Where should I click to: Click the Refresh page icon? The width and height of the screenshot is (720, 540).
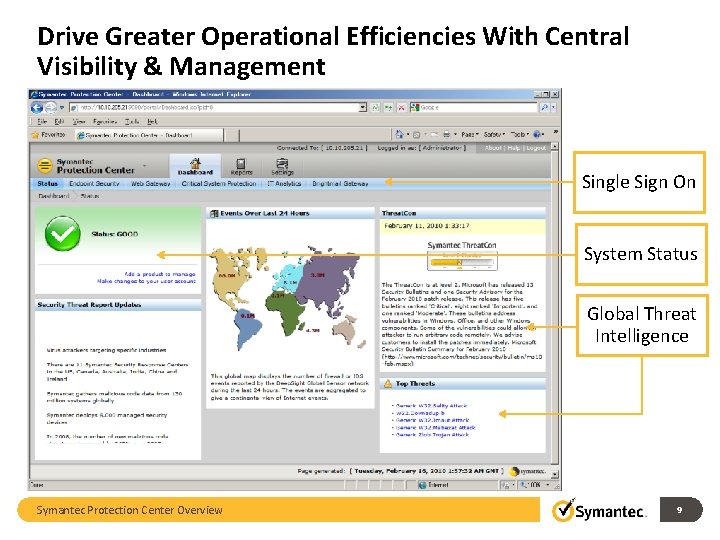[x=388, y=107]
